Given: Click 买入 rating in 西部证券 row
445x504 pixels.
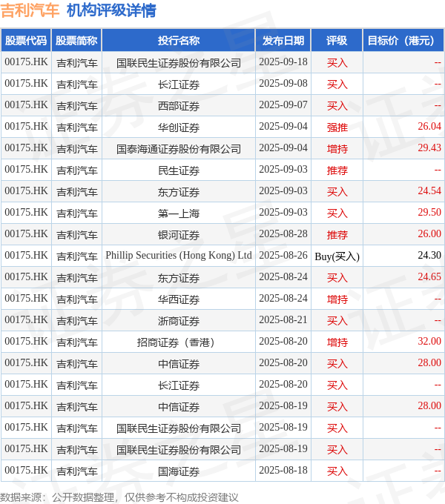Looking at the screenshot, I should (337, 106).
